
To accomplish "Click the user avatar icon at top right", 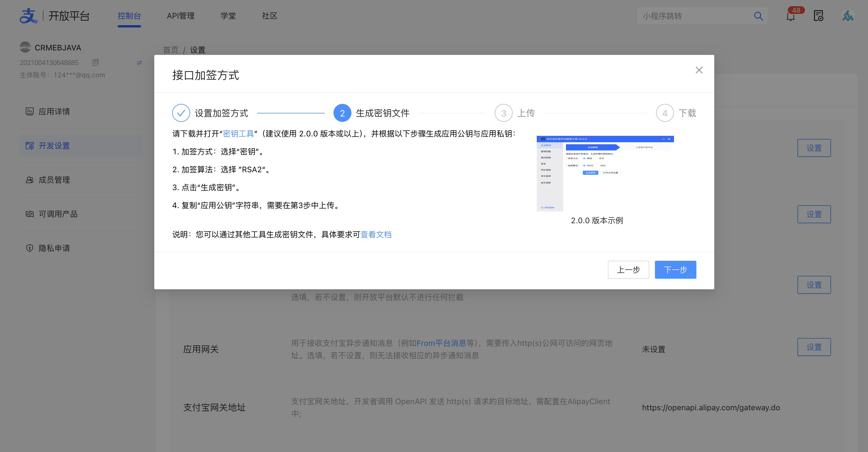I will point(848,16).
